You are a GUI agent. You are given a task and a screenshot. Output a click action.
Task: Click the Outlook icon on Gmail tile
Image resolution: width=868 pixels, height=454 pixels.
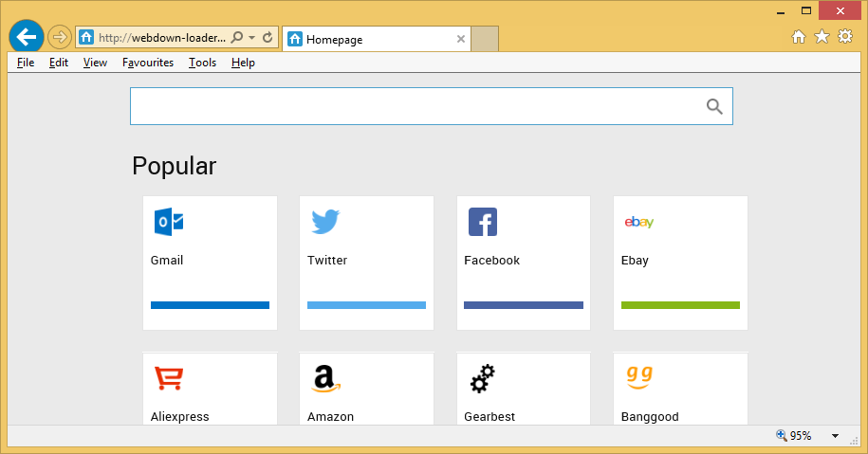[169, 223]
